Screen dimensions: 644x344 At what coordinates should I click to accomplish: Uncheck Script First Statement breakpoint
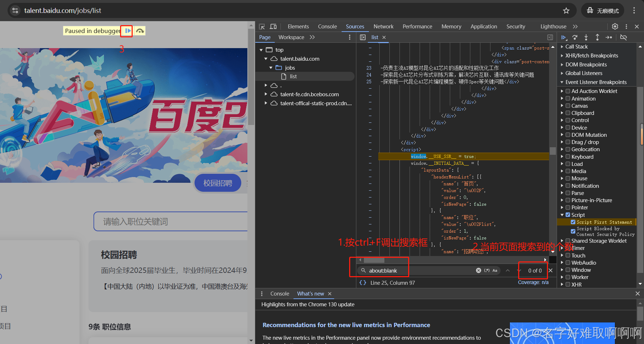(x=573, y=222)
